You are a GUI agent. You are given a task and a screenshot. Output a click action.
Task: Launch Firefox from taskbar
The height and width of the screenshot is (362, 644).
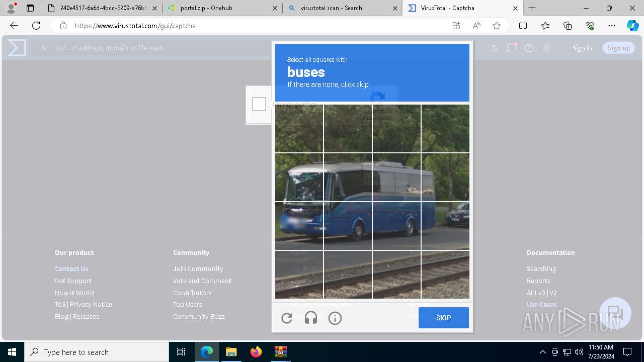(256, 352)
